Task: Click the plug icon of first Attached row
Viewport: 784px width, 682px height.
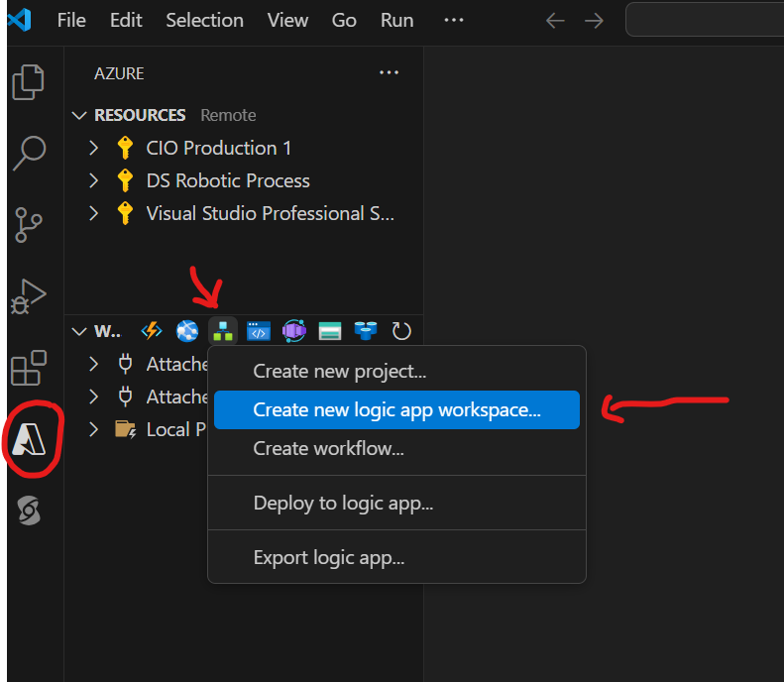Action: click(125, 364)
